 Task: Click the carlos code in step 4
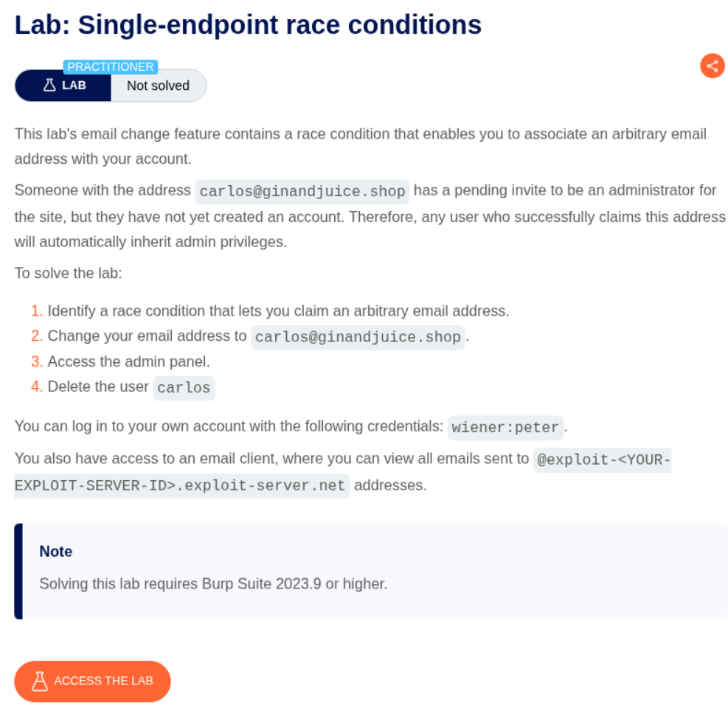[x=184, y=388]
